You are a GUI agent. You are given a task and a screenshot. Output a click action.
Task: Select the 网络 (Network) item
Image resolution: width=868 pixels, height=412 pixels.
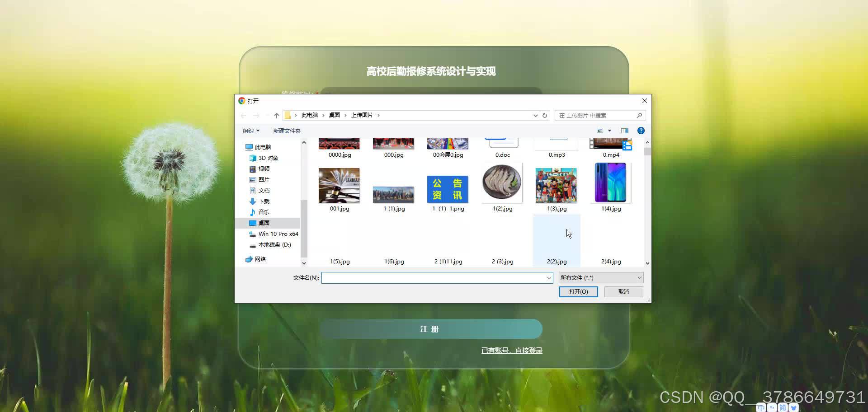pos(260,259)
